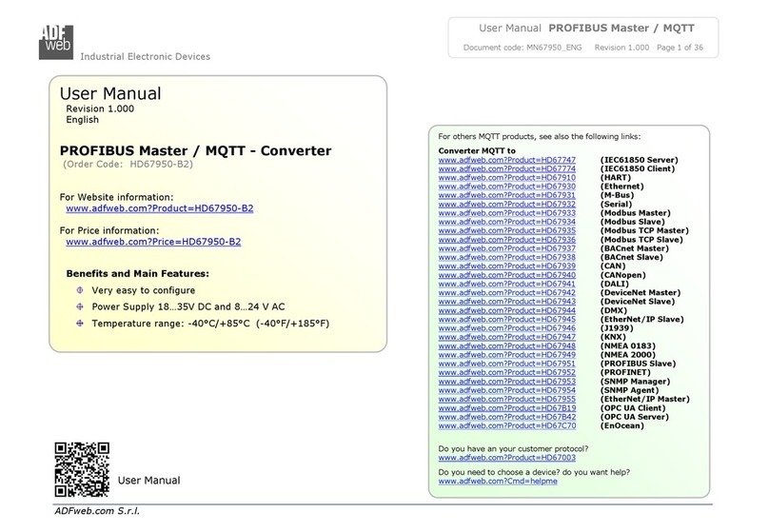Select 'Industrial Electronic Devices' tagline
Image resolution: width=769 pixels, height=532 pixels.
coord(146,56)
